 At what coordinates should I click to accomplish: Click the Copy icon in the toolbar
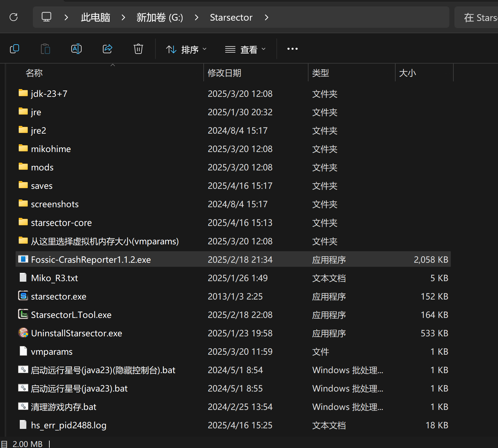pos(15,49)
